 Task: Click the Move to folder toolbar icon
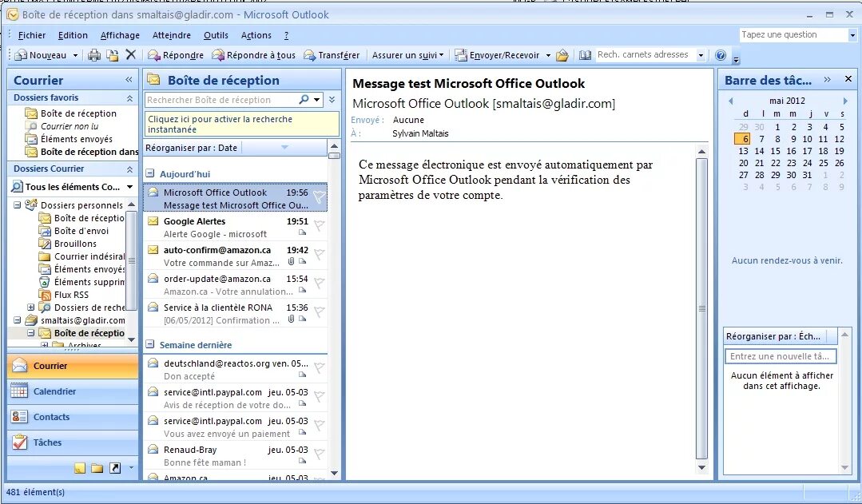[112, 55]
